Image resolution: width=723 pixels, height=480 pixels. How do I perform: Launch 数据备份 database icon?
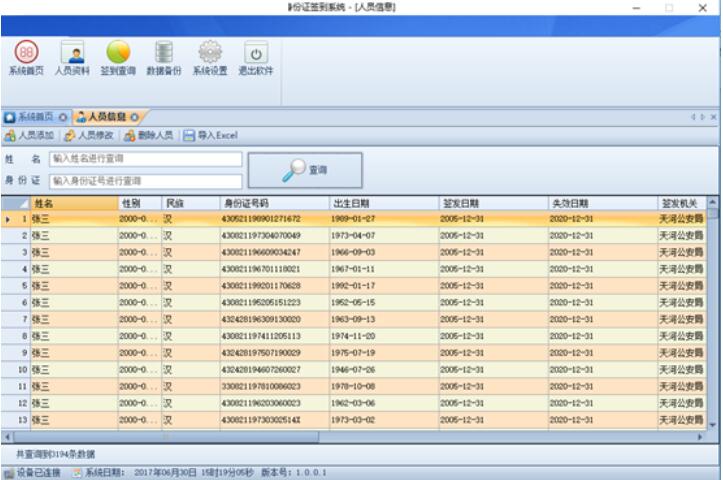[x=164, y=58]
